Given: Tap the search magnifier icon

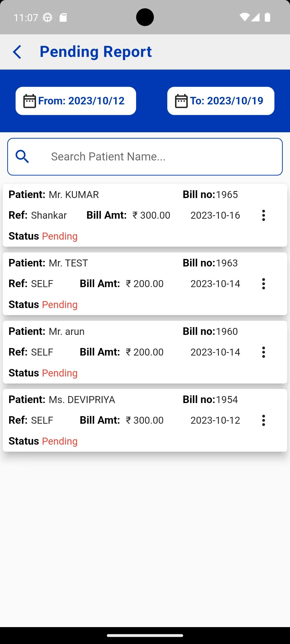Looking at the screenshot, I should pos(22,156).
